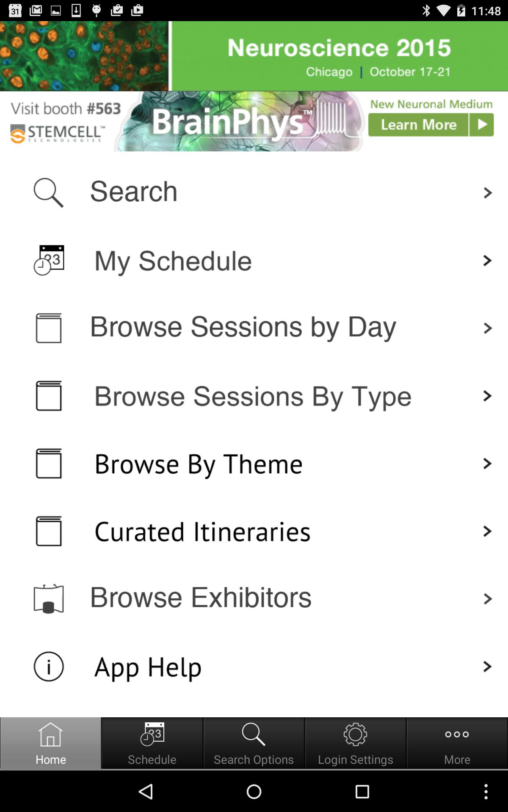Click the Learn More ad button
The width and height of the screenshot is (508, 812).
click(x=431, y=125)
